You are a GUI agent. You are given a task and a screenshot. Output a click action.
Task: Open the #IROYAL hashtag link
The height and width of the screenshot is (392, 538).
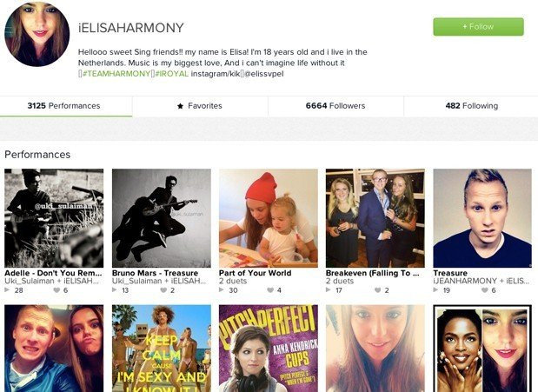(172, 74)
